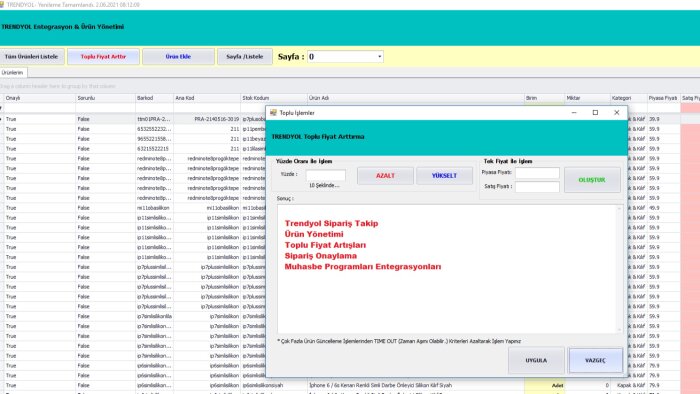Focus the Satış Fiyatı input in dialog
Viewport: 700px width, 394px height.
537,187
